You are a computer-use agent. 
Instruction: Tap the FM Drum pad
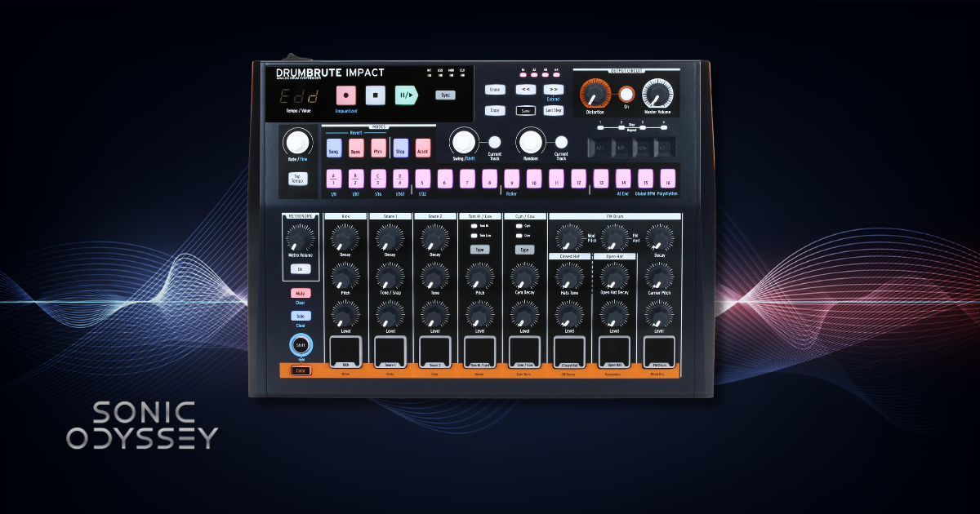click(x=660, y=348)
